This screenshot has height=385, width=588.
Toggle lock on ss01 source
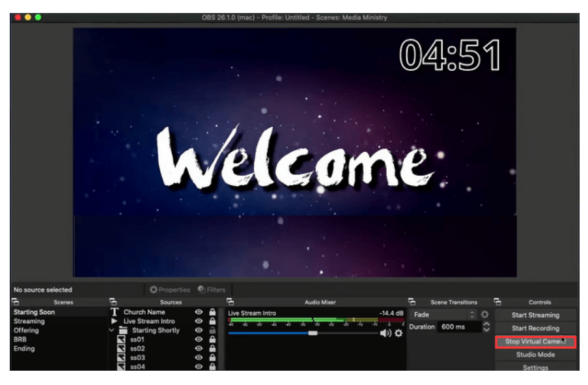tap(212, 339)
